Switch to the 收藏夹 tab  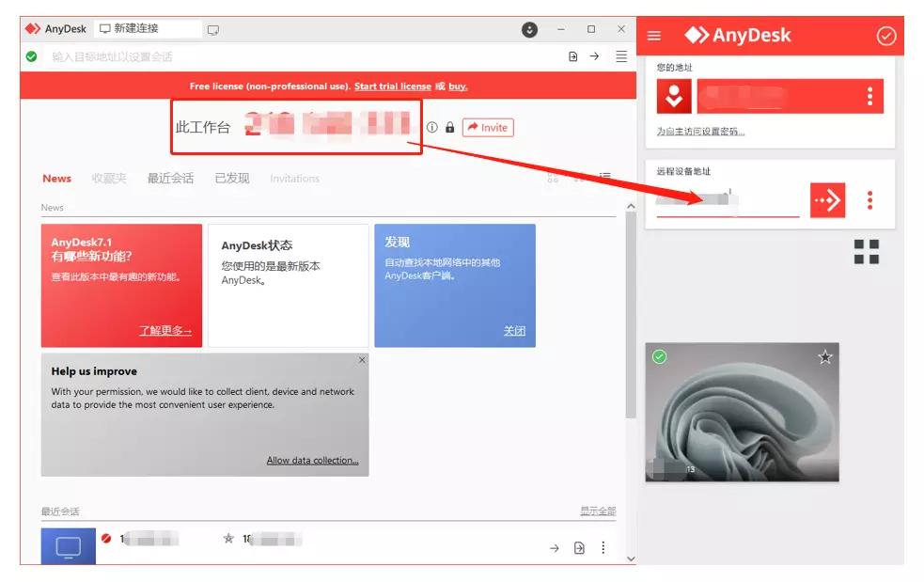click(108, 178)
